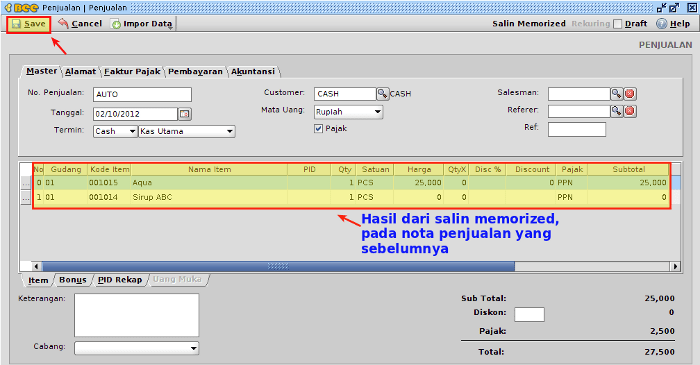Click the Salin Memorized button
The height and width of the screenshot is (365, 700).
tap(529, 24)
